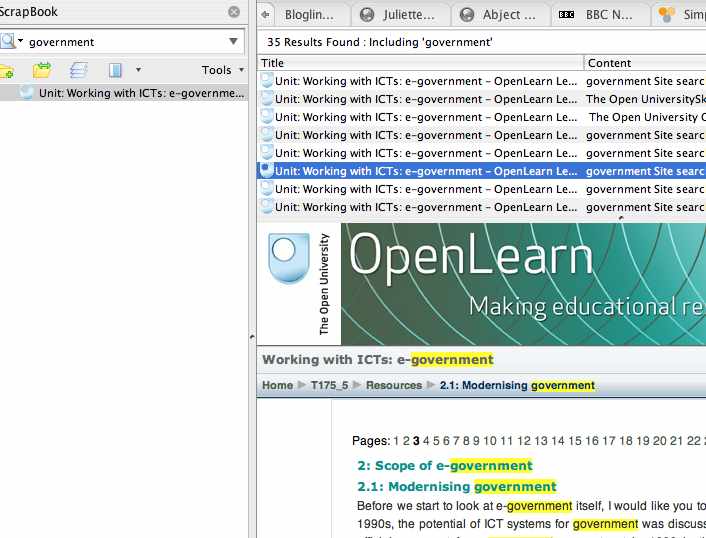Viewport: 706px width, 538px height.
Task: Go to Home in the breadcrumb
Action: (277, 385)
